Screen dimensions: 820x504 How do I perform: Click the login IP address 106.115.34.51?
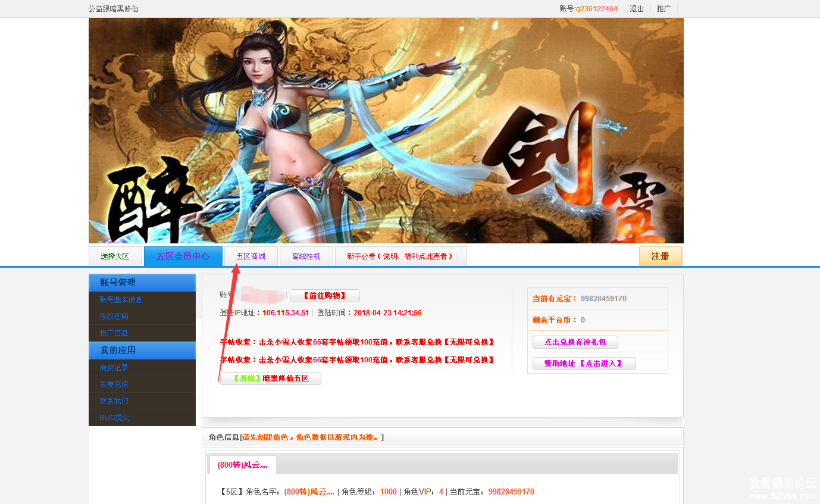click(286, 313)
